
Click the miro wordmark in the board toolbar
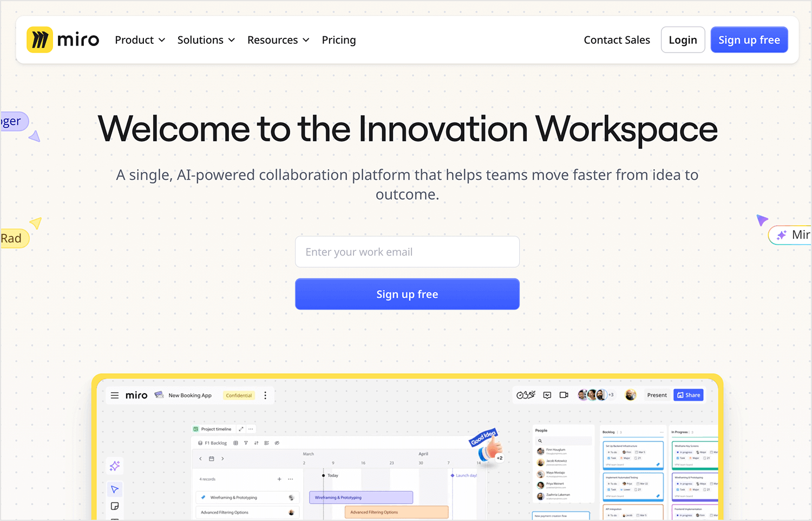click(136, 395)
